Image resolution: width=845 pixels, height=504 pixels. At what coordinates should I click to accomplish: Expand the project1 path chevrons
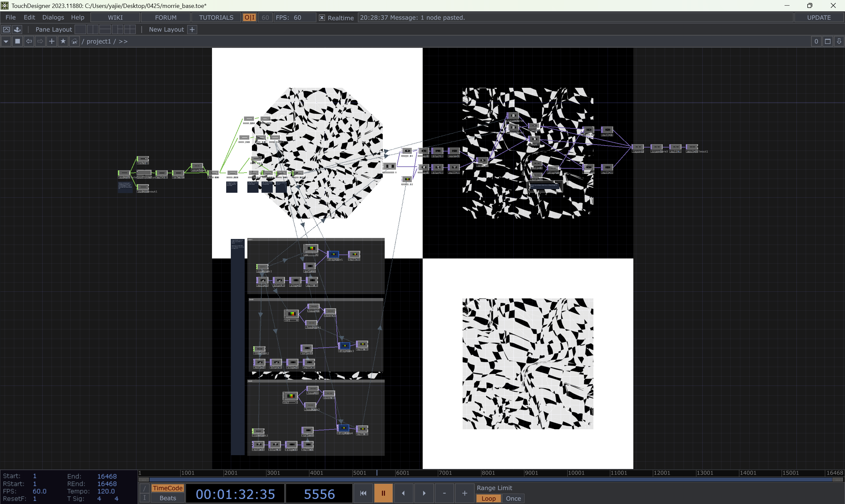pyautogui.click(x=123, y=42)
